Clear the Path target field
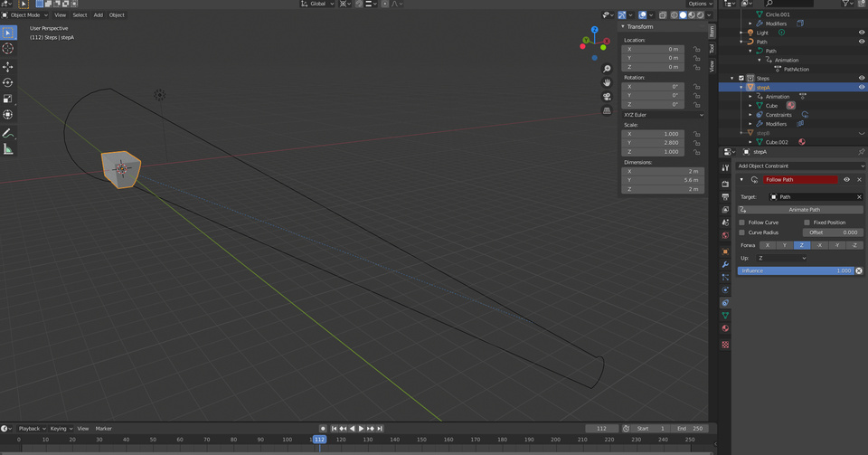The image size is (868, 455). tap(859, 197)
